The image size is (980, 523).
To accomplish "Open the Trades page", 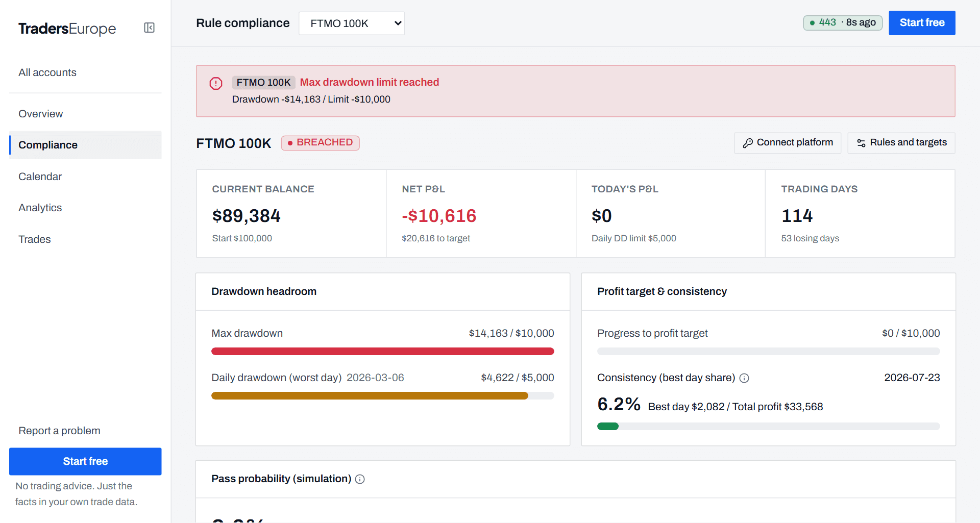I will (x=35, y=239).
